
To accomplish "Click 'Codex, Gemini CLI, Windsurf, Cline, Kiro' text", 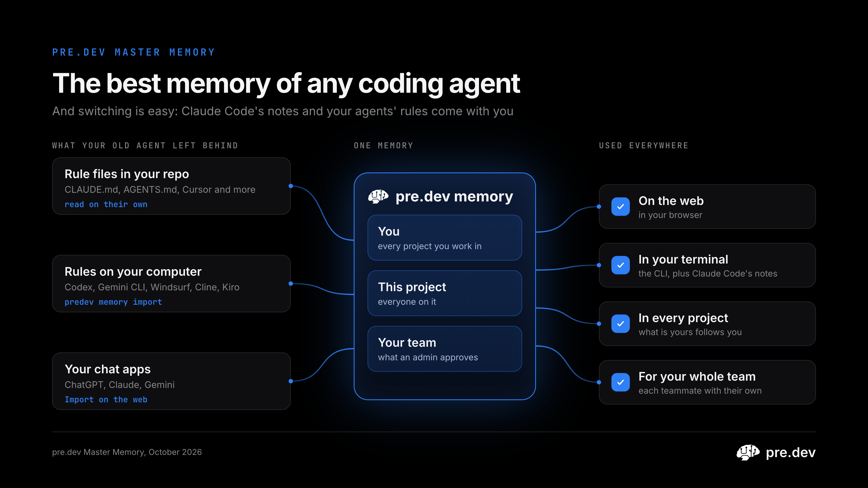I will 152,287.
